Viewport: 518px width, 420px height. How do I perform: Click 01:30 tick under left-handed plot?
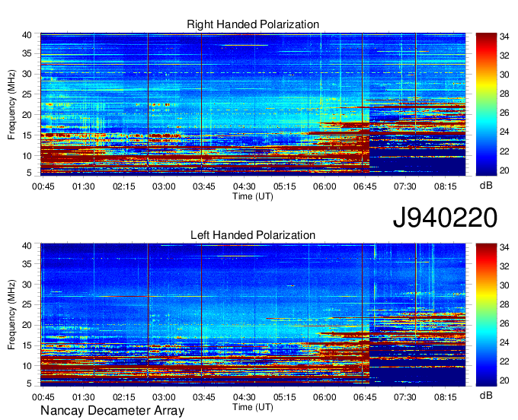(x=83, y=397)
